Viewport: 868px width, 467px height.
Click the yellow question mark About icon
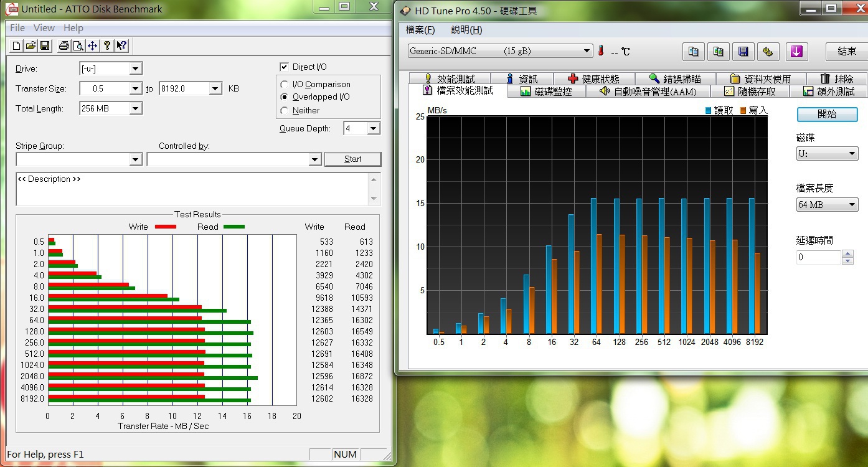tap(107, 45)
